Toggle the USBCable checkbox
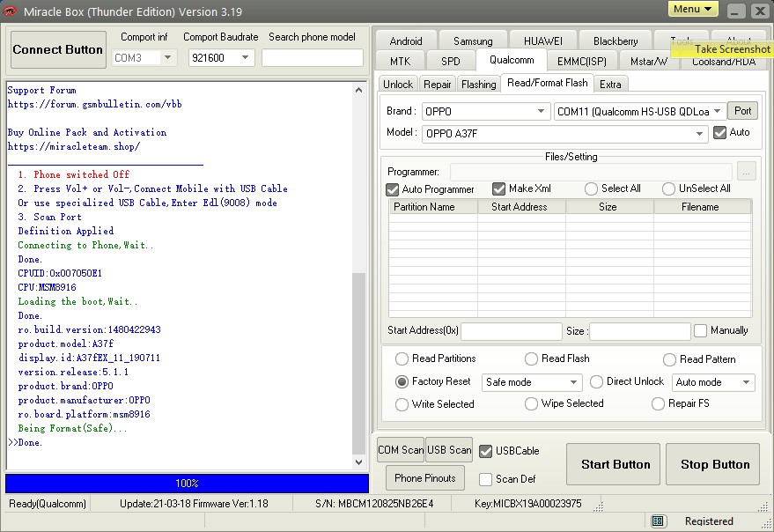This screenshot has height=532, width=774. (486, 451)
